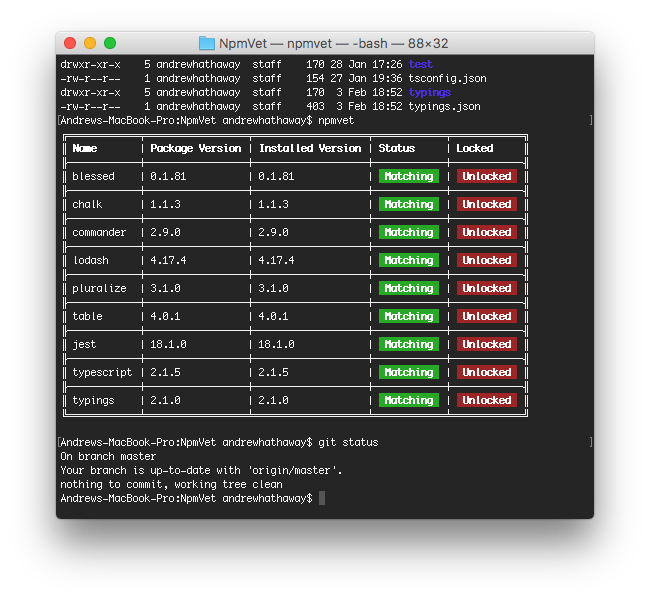Click the Matching badge in jest row
The height and width of the screenshot is (599, 650).
click(x=409, y=344)
